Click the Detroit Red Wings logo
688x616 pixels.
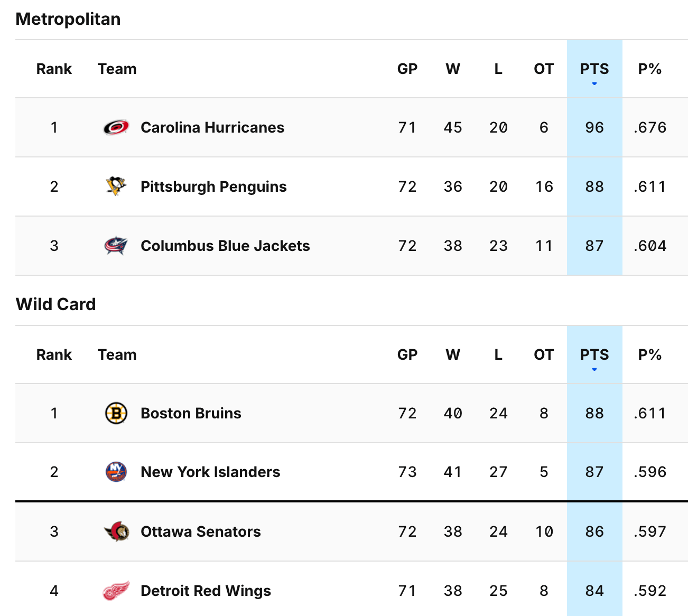(116, 591)
